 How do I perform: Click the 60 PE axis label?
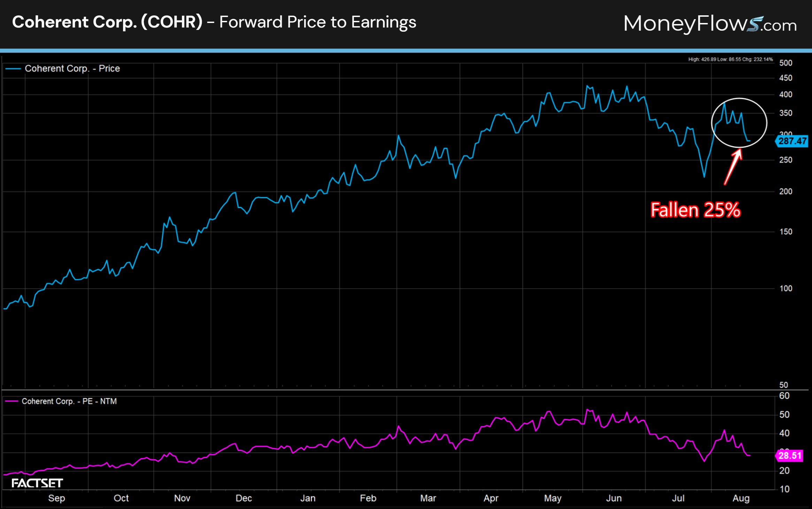[784, 396]
